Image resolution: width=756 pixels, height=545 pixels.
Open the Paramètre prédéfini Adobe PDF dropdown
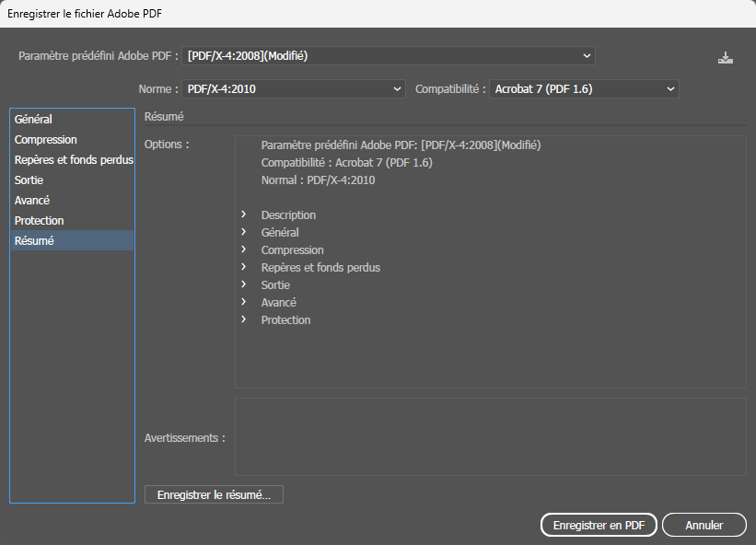(x=389, y=56)
